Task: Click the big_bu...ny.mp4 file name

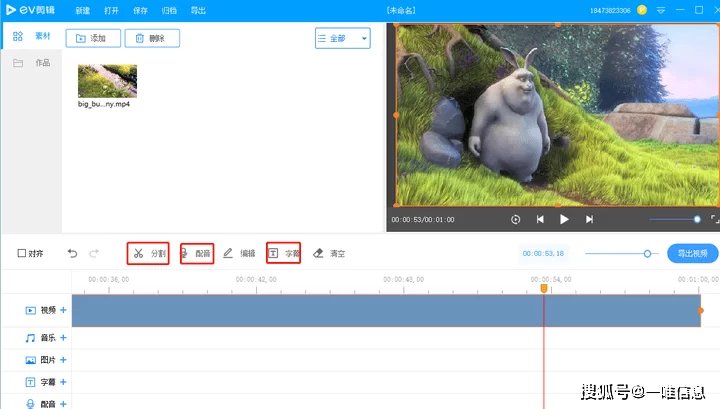Action: coord(104,104)
